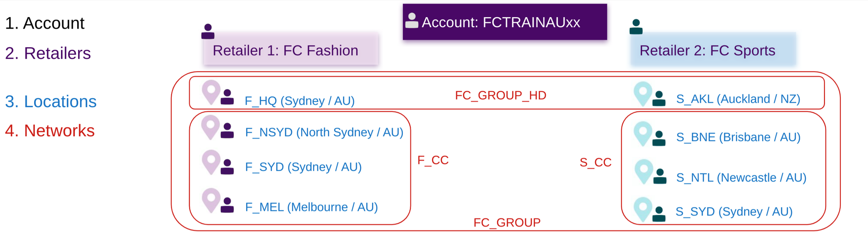
Task: Click the user icon in the Account box
Action: click(x=412, y=21)
